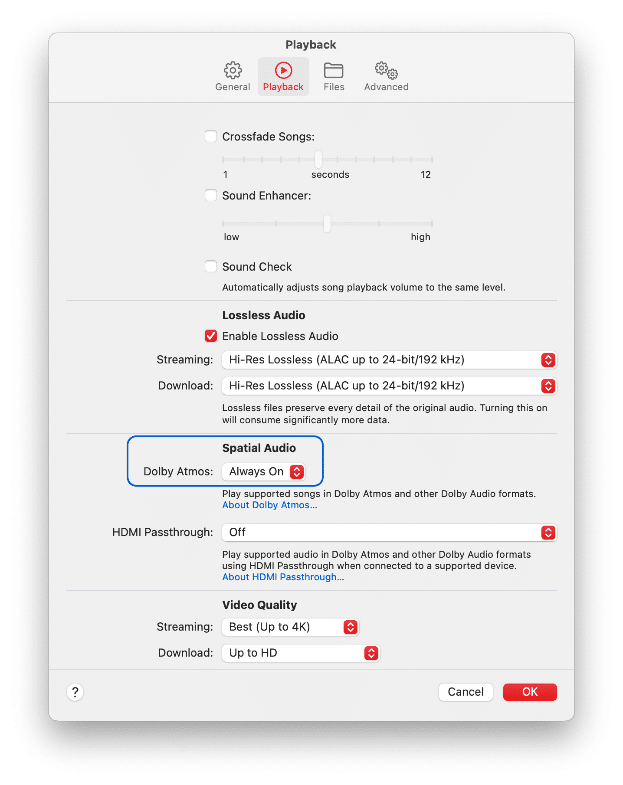Image resolution: width=623 pixels, height=785 pixels.
Task: Click the Video Quality heading
Action: click(x=259, y=605)
